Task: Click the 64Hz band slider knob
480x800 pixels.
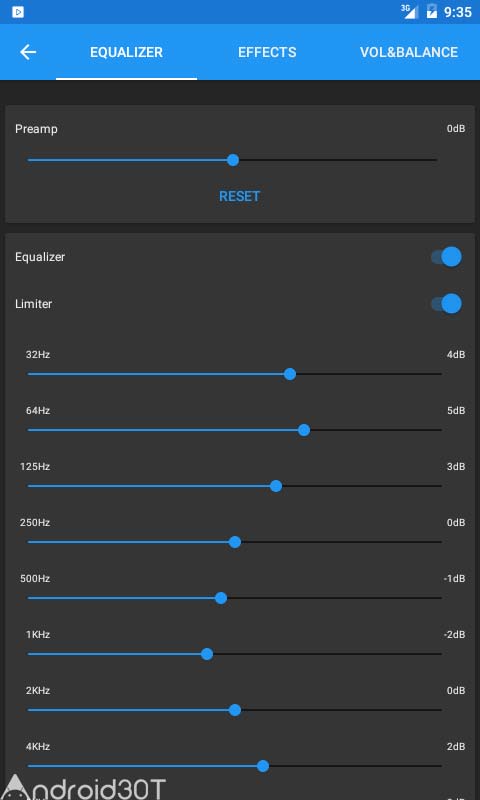Action: [304, 431]
